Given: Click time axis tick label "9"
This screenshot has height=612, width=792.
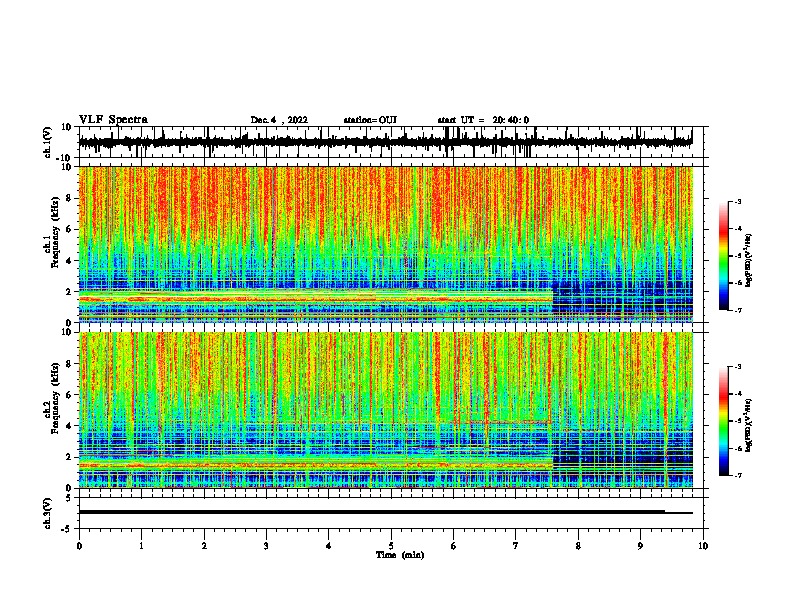Looking at the screenshot, I should [640, 546].
